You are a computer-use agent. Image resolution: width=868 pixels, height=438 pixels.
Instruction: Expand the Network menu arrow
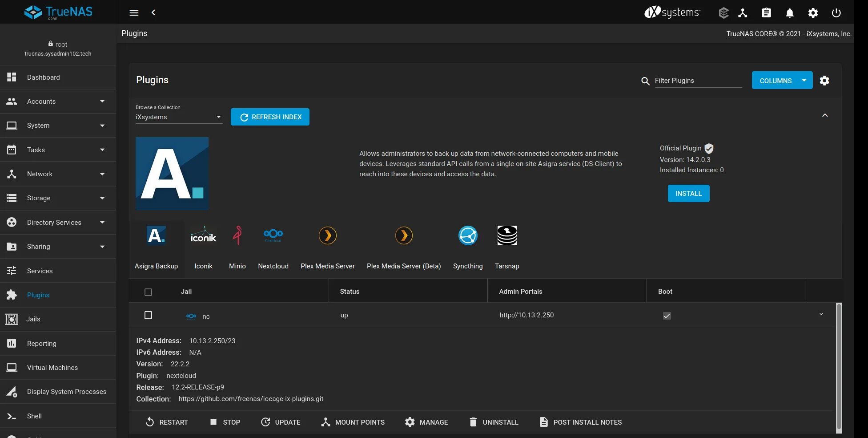[102, 174]
